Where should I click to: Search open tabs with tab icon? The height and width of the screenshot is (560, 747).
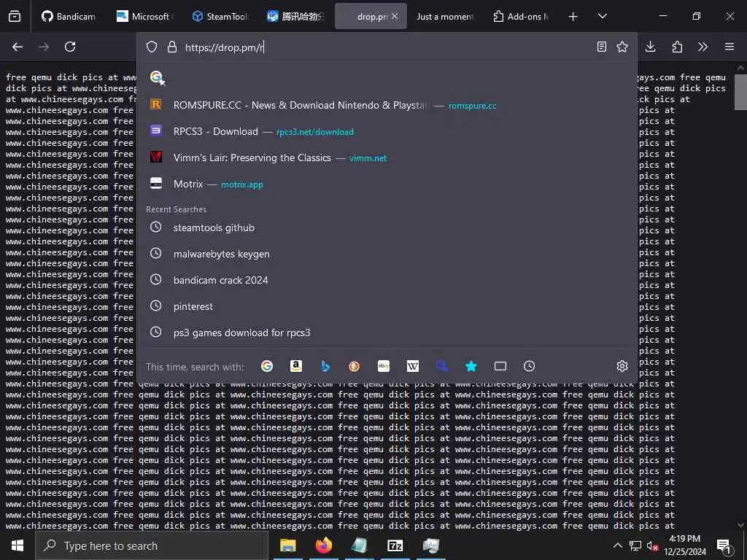click(x=500, y=366)
